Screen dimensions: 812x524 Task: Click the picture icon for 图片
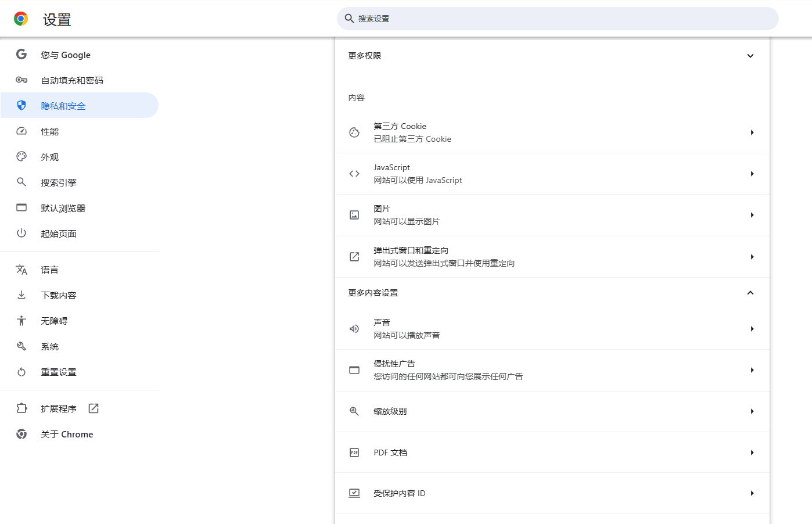click(354, 215)
